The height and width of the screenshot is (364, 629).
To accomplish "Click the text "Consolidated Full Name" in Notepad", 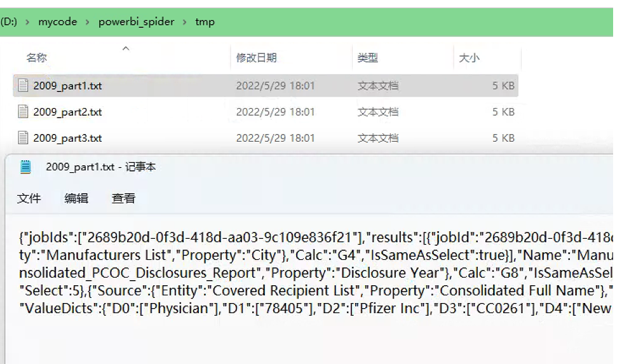I will tap(517, 291).
